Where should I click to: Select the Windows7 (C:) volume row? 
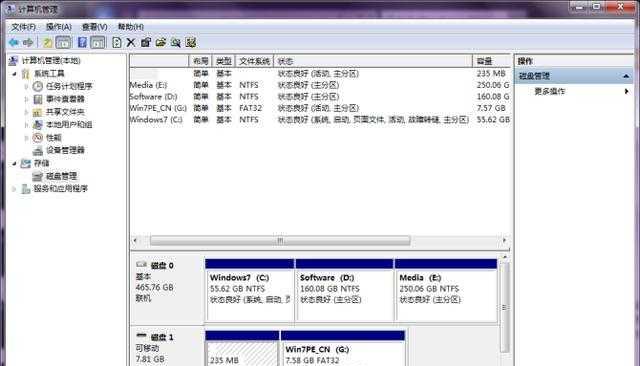320,120
